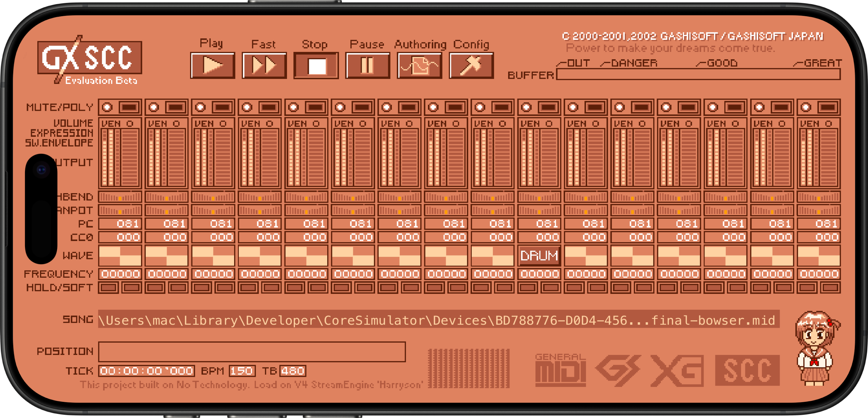Select the last channel's WAVE thumbnail
This screenshot has height=418, width=868.
(819, 256)
